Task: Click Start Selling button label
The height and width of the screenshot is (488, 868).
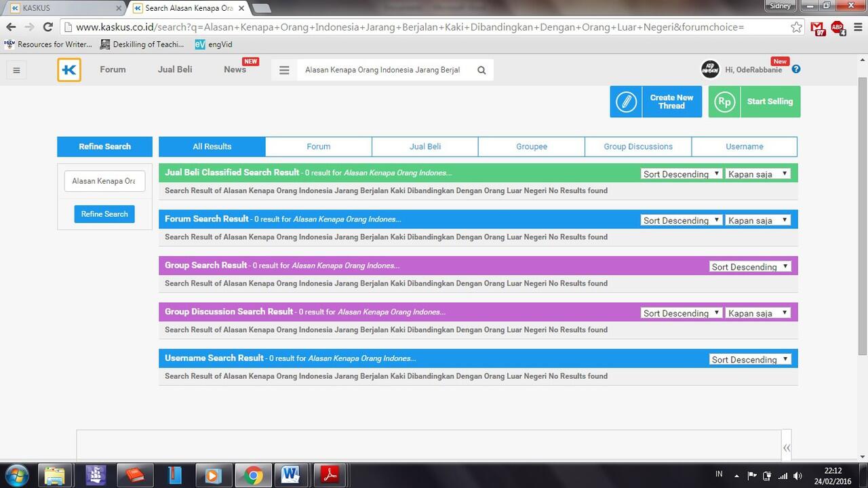Action: (x=770, y=102)
